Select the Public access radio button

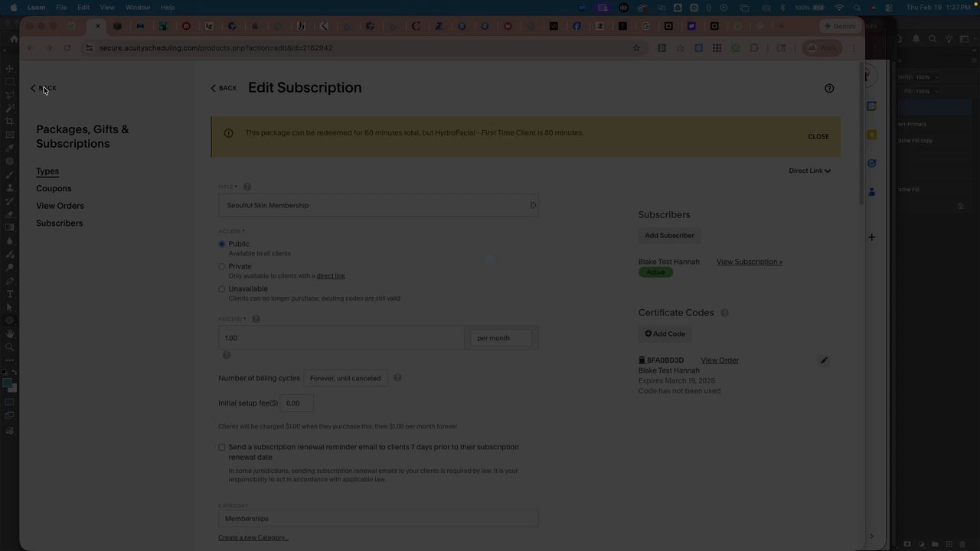(222, 244)
